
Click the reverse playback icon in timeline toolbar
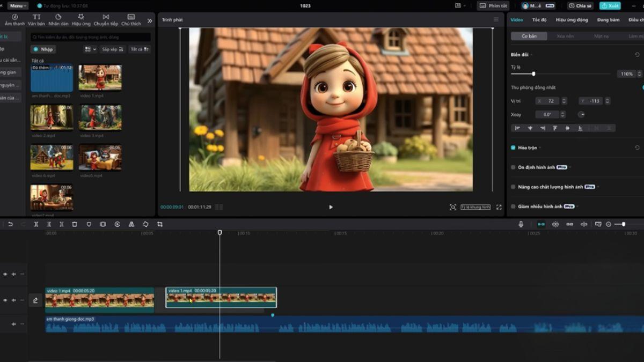(117, 224)
